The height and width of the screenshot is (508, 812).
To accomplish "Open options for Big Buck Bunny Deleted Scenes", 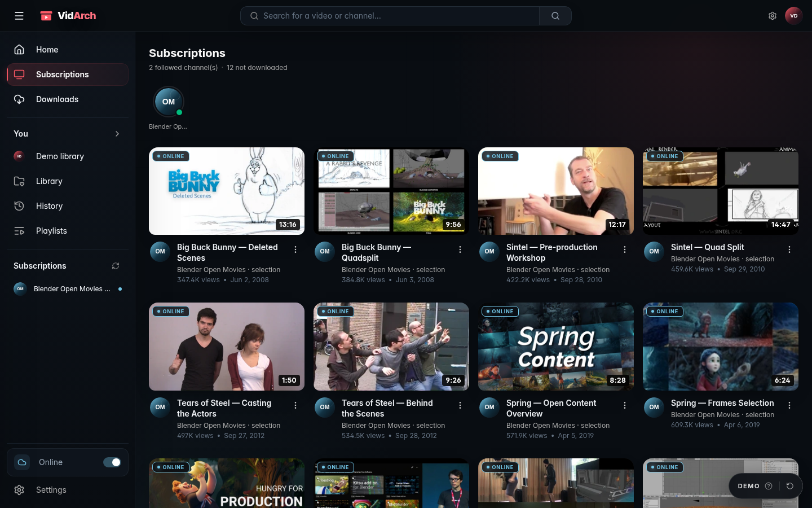I will tap(295, 249).
